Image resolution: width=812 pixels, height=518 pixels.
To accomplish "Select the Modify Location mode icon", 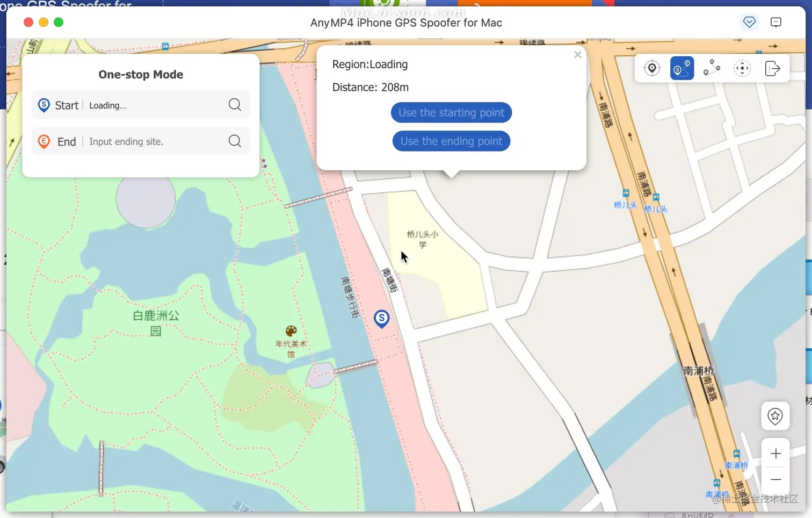I will (x=652, y=68).
